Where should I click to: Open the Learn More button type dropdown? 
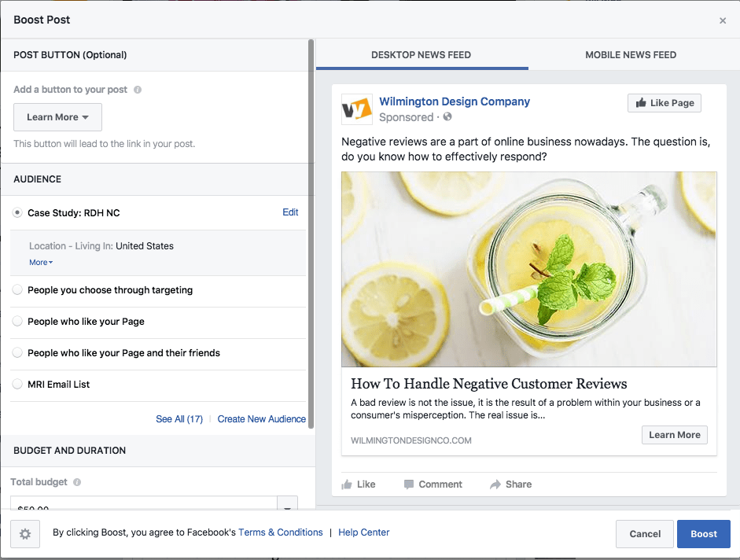[57, 117]
